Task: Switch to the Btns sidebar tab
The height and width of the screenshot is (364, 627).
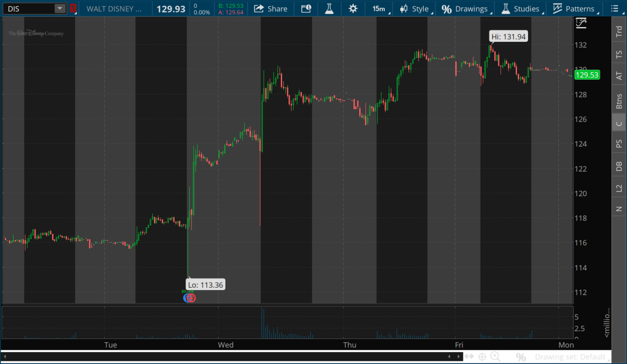Action: (619, 100)
